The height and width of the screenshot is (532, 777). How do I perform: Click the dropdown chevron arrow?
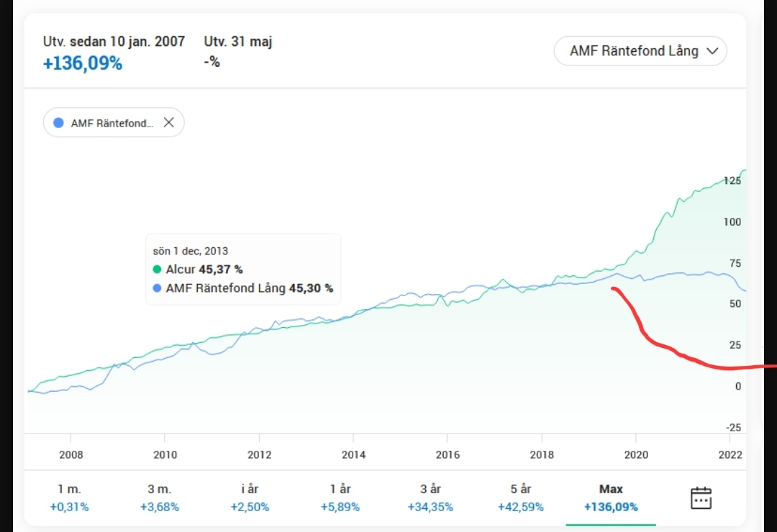pyautogui.click(x=713, y=51)
